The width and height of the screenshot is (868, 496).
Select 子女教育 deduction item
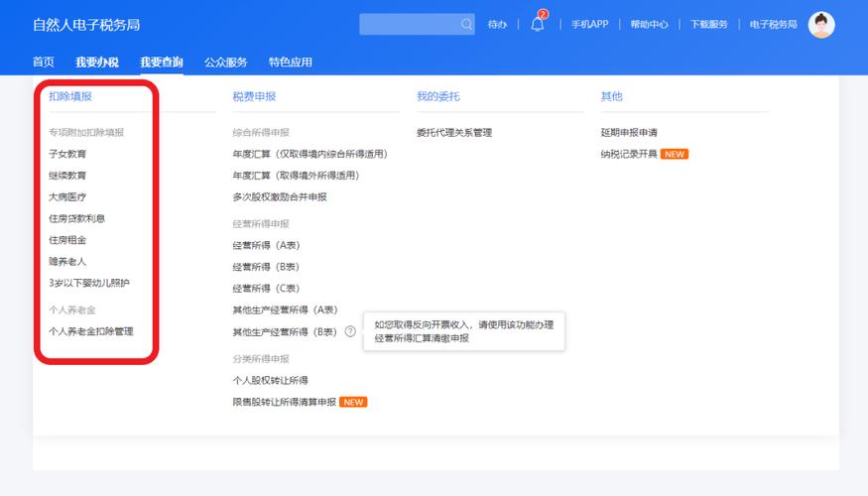67,154
